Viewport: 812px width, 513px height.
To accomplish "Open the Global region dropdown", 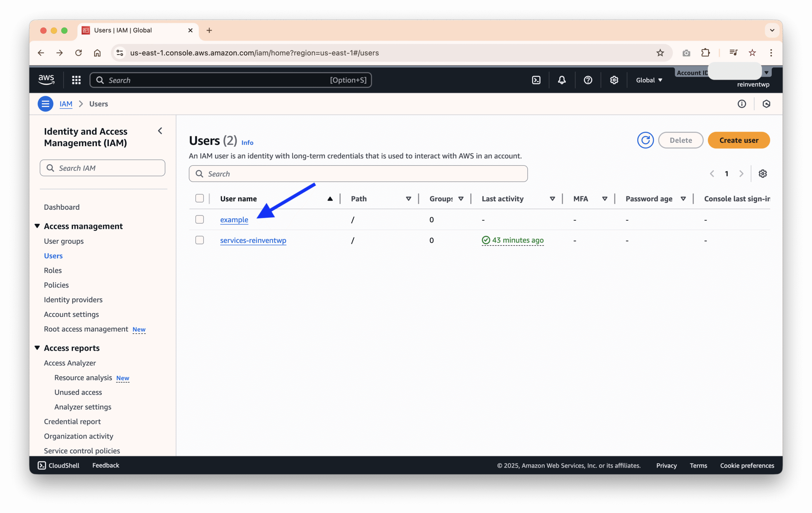I will tap(649, 80).
